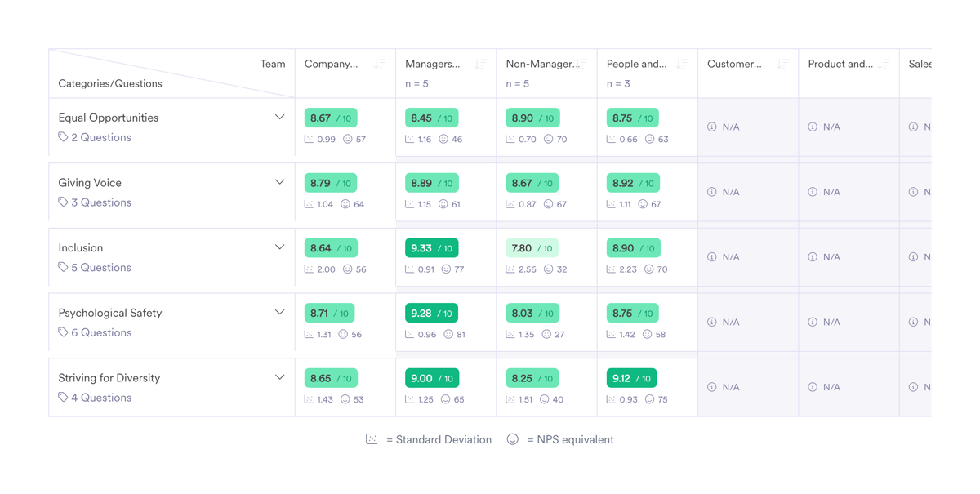This screenshot has height=494, width=980.
Task: Expand the Inclusion category row
Action: (x=280, y=247)
